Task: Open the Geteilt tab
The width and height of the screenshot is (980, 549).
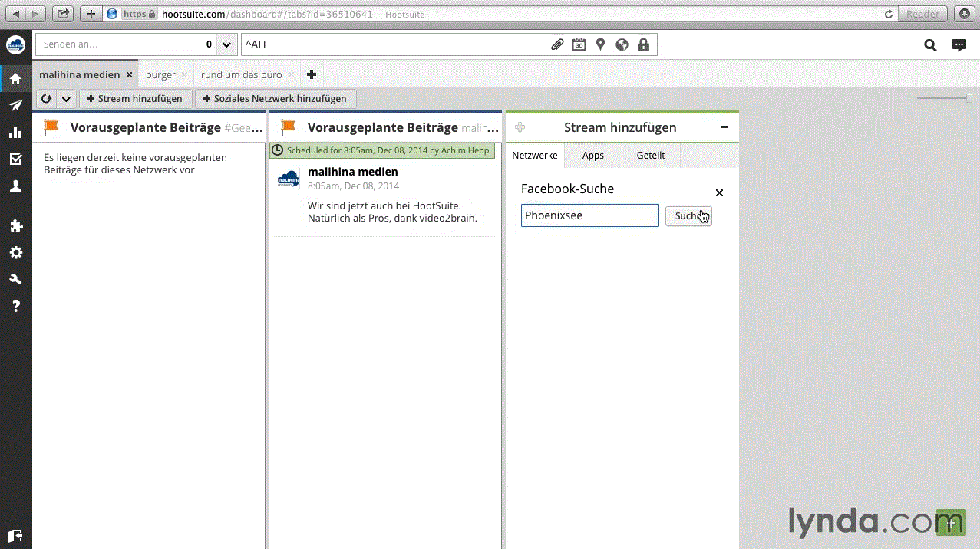Action: 651,155
